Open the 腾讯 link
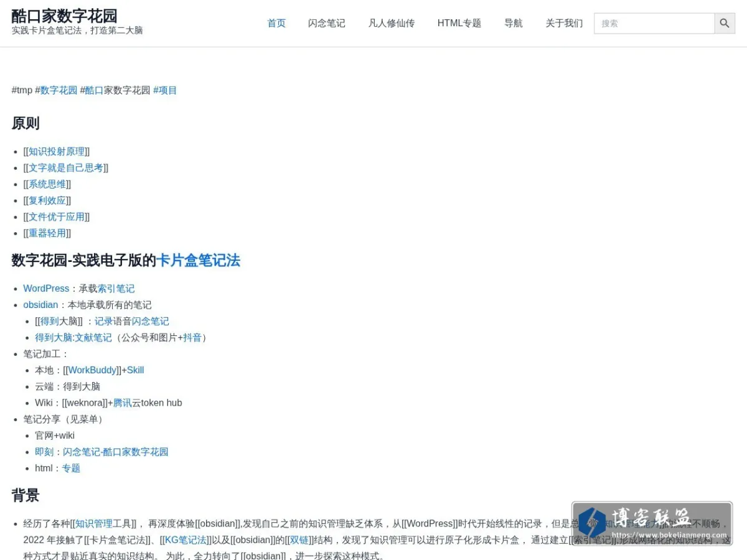The width and height of the screenshot is (747, 560). tap(122, 403)
